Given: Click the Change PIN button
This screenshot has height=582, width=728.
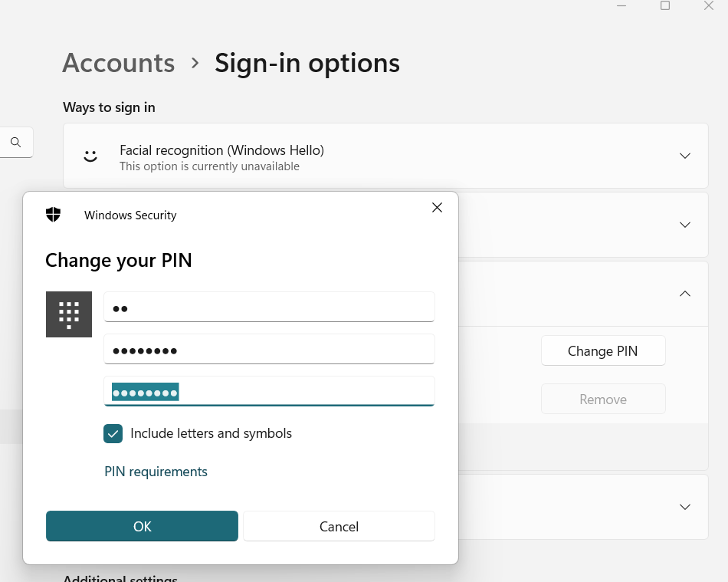Looking at the screenshot, I should coord(602,351).
